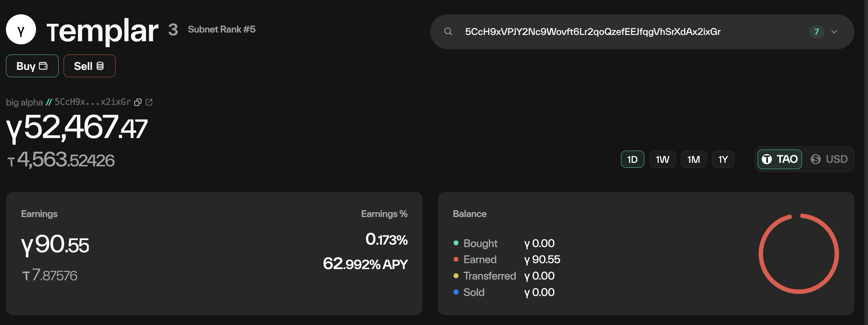Viewport: 868px width, 325px height.
Task: Switch currency display to USD
Action: coord(829,159)
